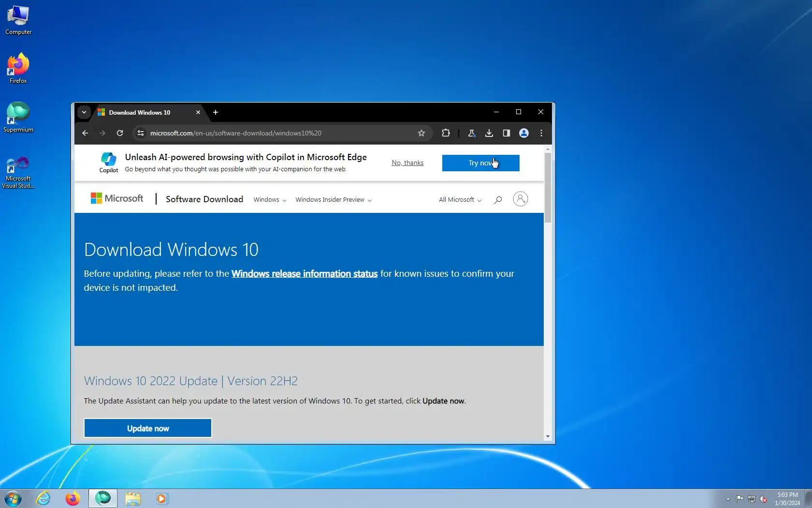812x508 pixels.
Task: Select the Microsoft Visual Studio desktop shortcut
Action: (18, 172)
